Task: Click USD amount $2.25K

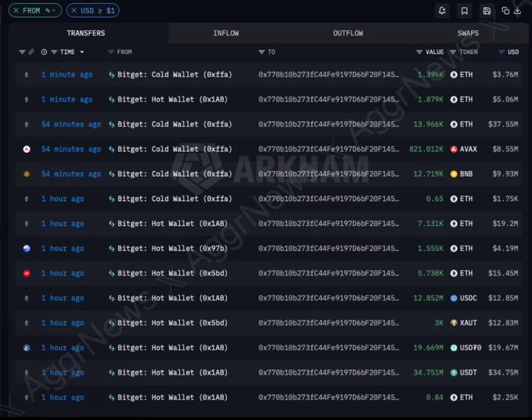Action: coord(505,397)
